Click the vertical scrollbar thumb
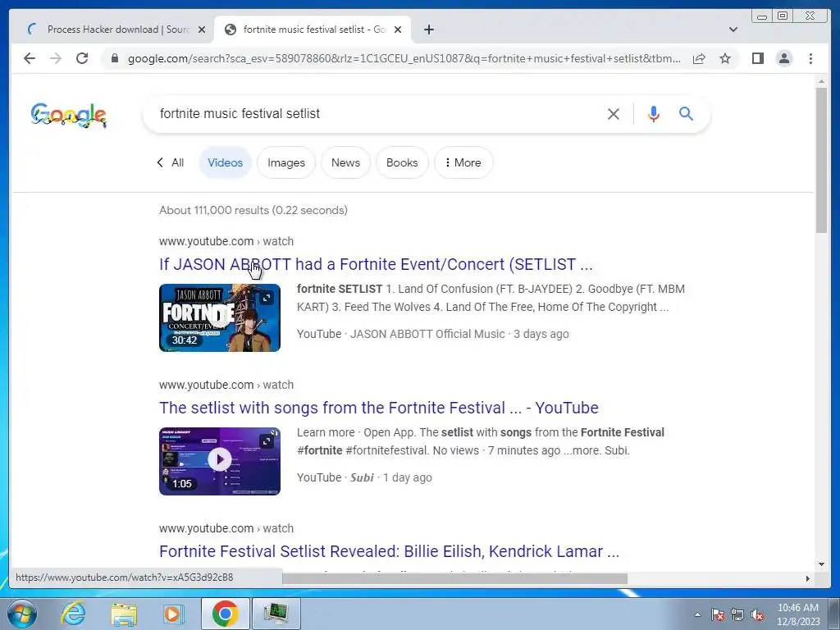 tap(821, 160)
